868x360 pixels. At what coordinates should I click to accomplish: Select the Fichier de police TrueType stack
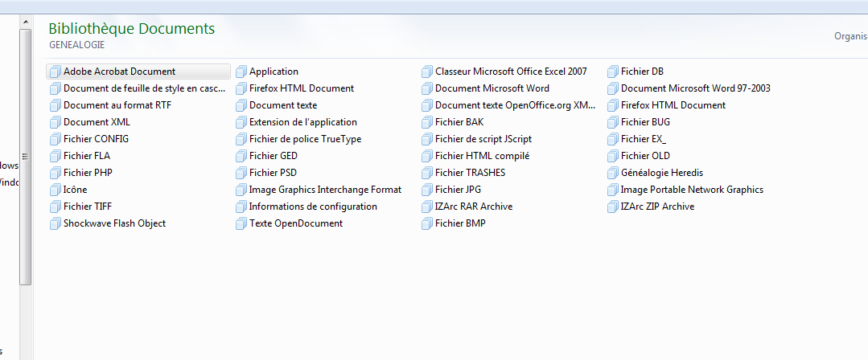click(305, 139)
